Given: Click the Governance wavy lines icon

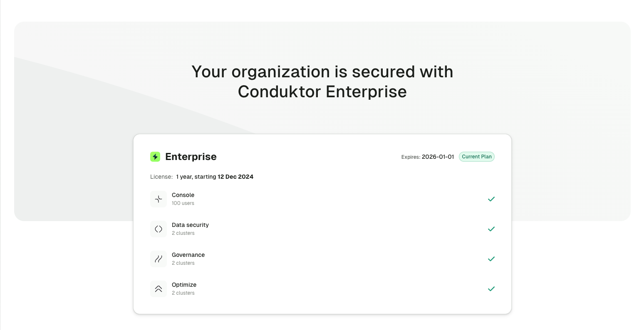Looking at the screenshot, I should coord(159,259).
